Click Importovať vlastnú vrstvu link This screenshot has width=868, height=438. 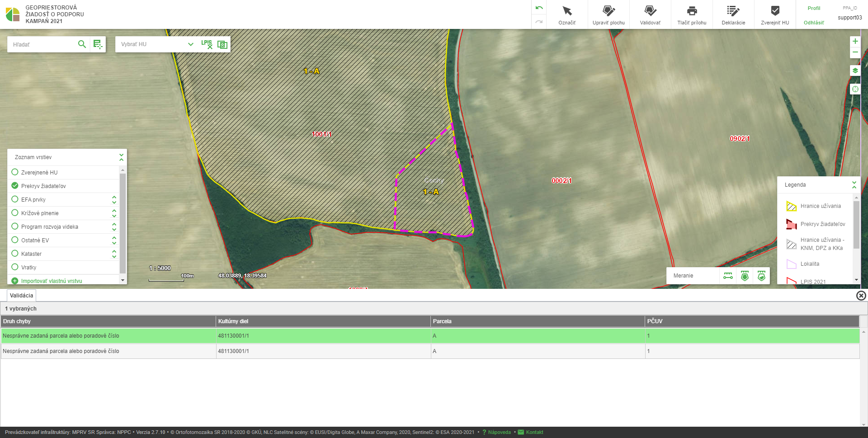[52, 281]
